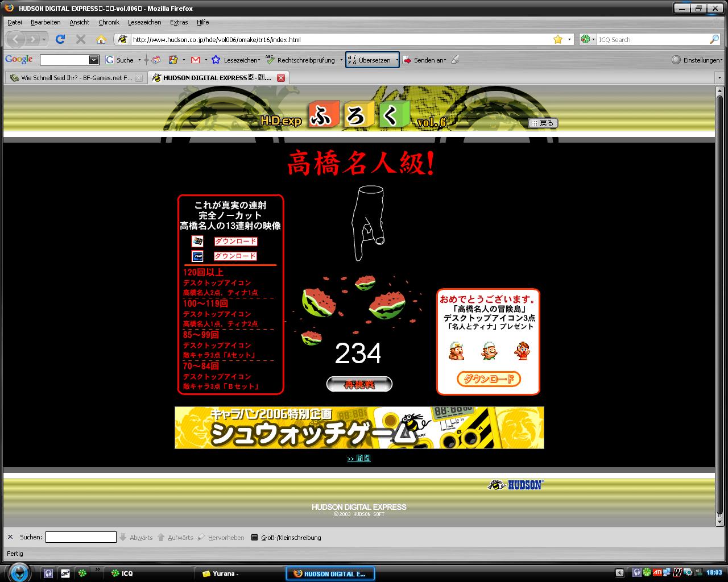This screenshot has width=728, height=582.
Task: Click the small link below the banner
Action: click(x=359, y=458)
